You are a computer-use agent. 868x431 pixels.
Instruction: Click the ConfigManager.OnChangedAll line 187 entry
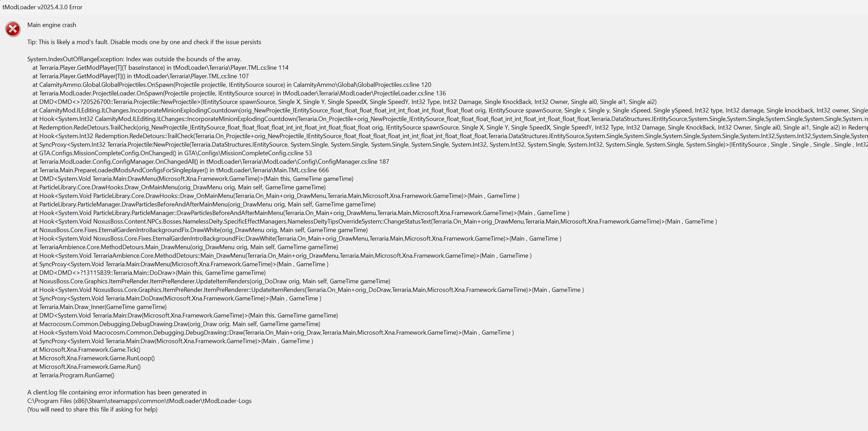(211, 162)
